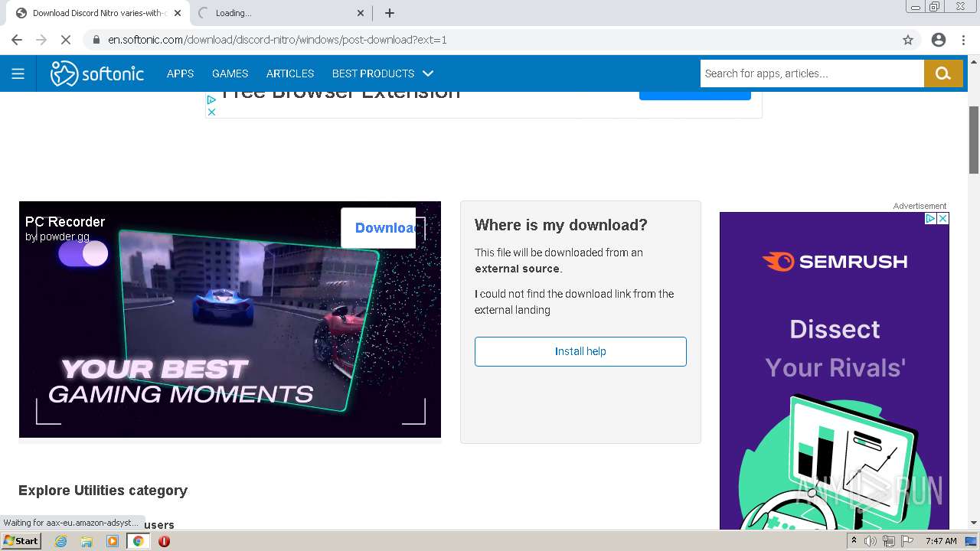Click the Install help button
Viewport: 980px width, 551px height.
580,351
